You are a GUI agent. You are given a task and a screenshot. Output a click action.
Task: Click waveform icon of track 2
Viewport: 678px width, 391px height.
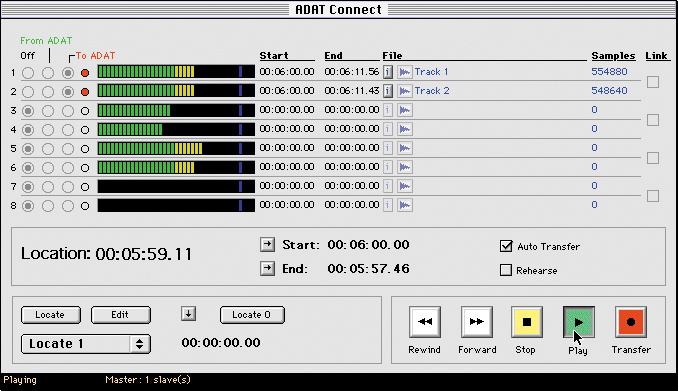pyautogui.click(x=405, y=91)
